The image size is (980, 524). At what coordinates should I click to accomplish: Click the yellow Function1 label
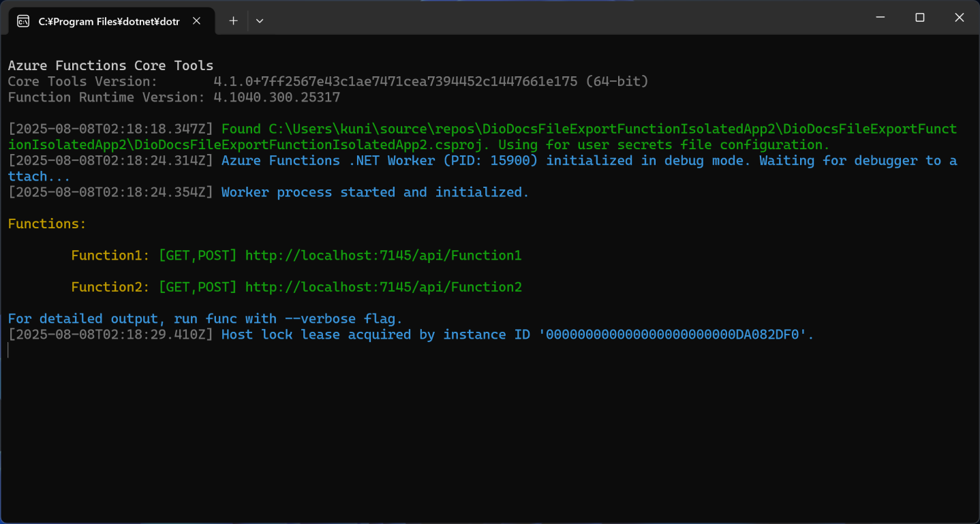point(110,256)
